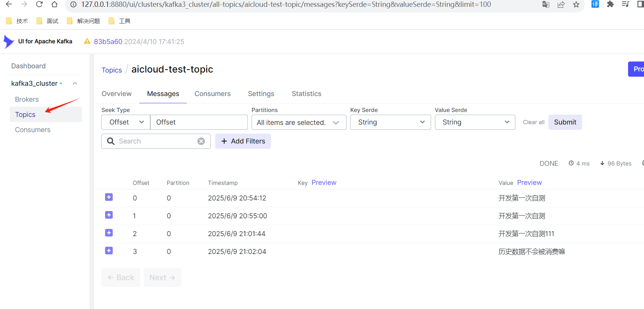This screenshot has height=309, width=644.
Task: Expand the message row at offset 3
Action: point(109,251)
